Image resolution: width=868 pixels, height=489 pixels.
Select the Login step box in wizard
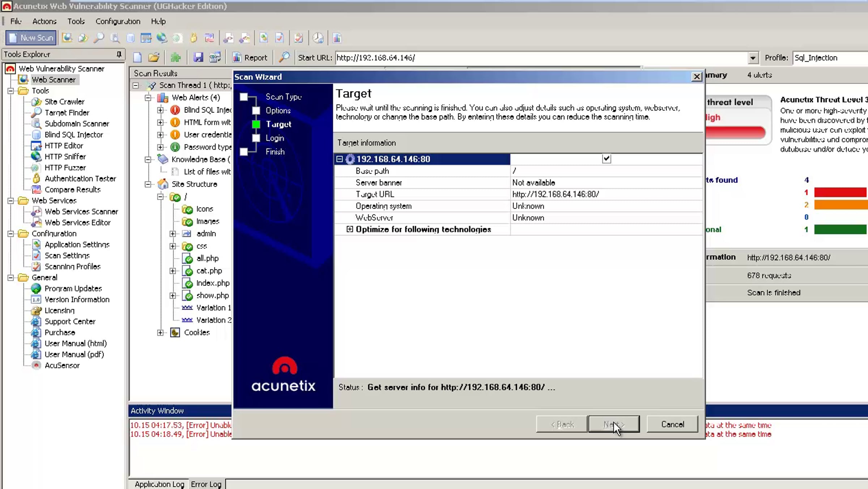pos(256,138)
